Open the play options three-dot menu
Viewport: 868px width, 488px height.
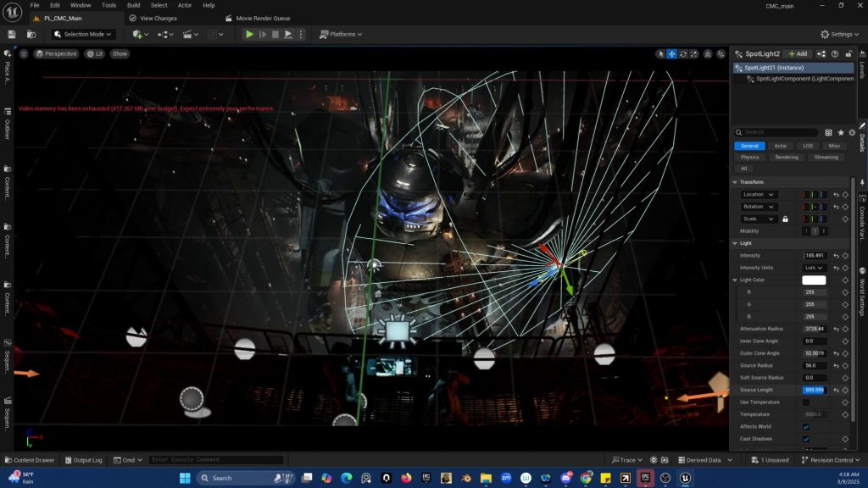pos(301,34)
